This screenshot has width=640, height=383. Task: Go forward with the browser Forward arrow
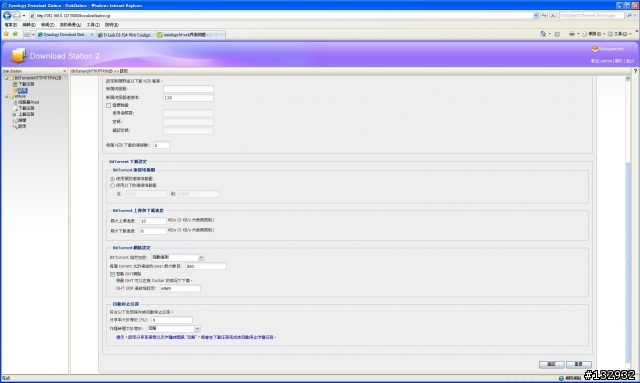click(16, 16)
